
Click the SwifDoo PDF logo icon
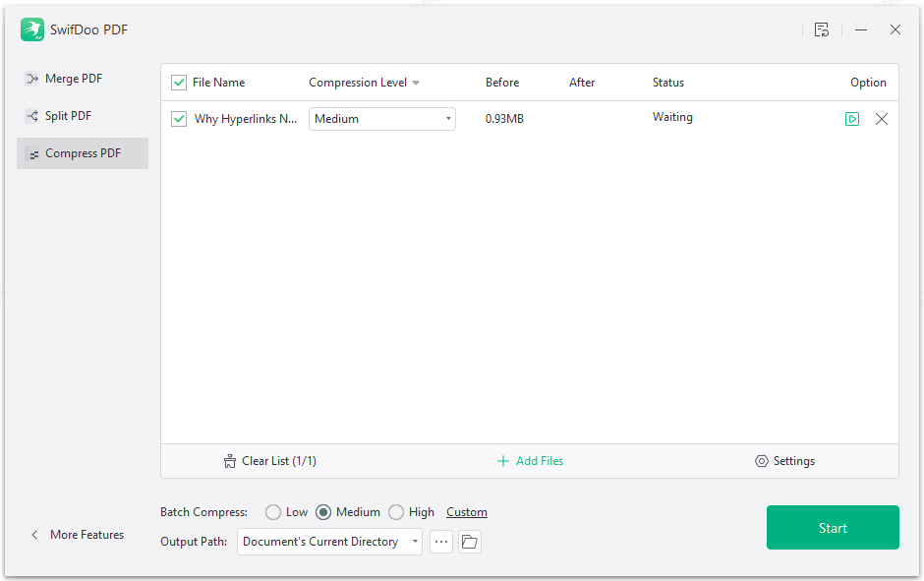point(32,29)
